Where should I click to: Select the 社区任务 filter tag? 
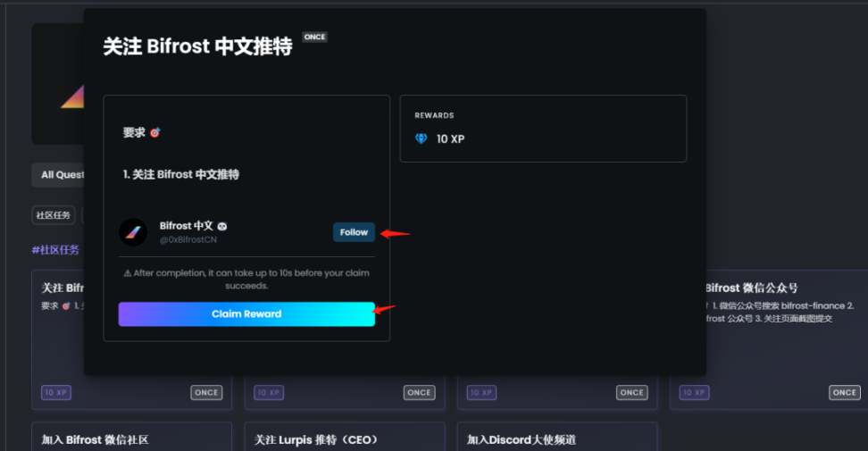coord(53,215)
